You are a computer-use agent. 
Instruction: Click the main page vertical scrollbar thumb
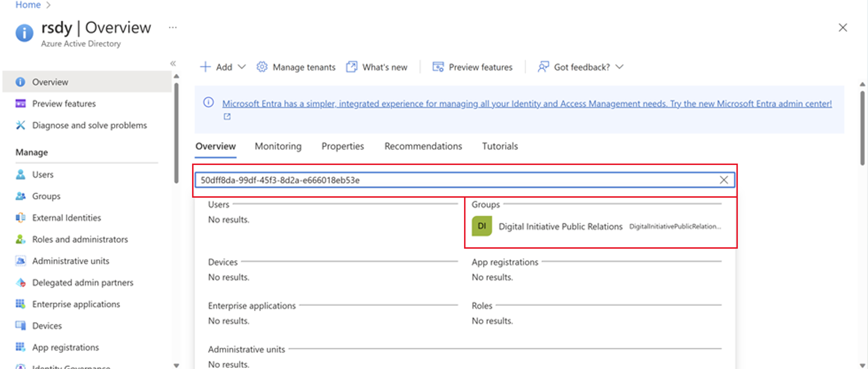862,127
